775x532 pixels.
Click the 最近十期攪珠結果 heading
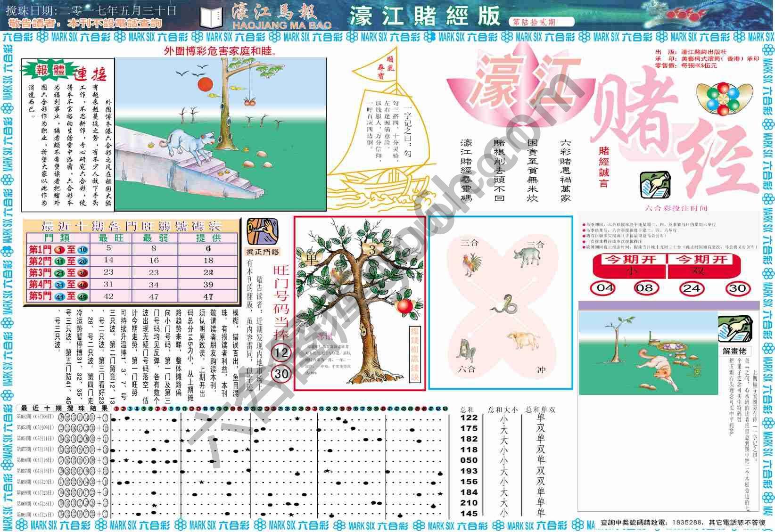[65, 408]
